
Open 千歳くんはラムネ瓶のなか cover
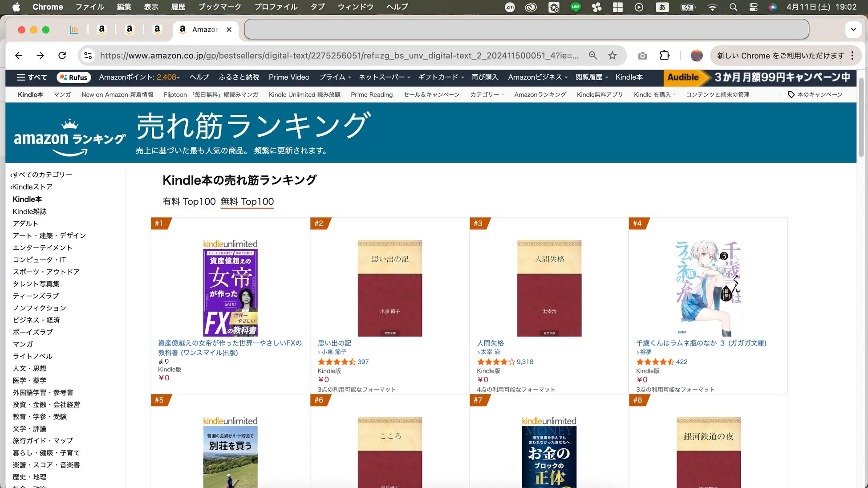[x=708, y=288]
